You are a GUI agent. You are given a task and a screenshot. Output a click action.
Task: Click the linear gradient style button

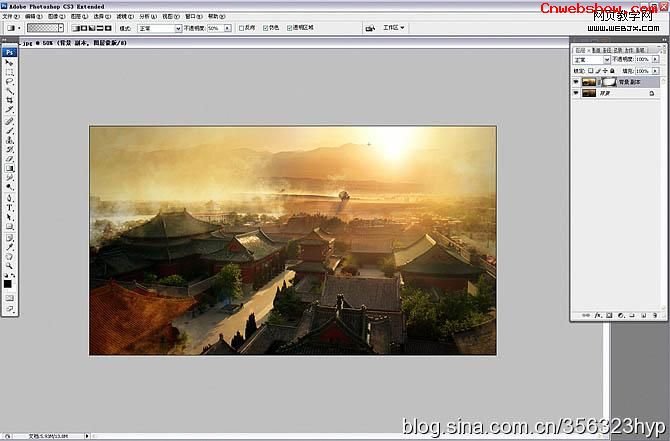(x=76, y=28)
